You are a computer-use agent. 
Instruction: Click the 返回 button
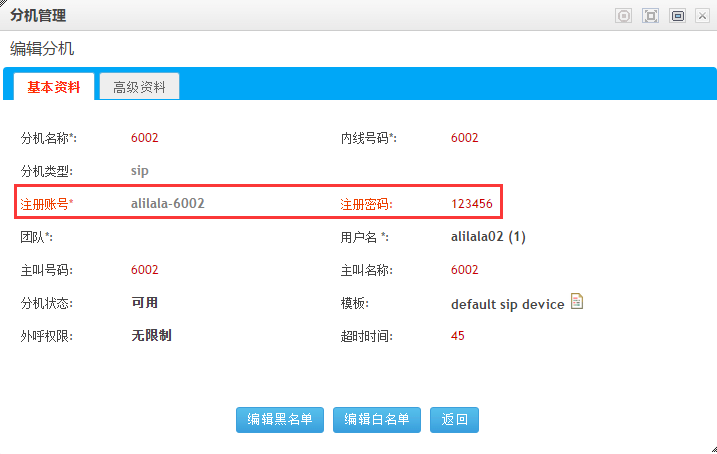(454, 420)
